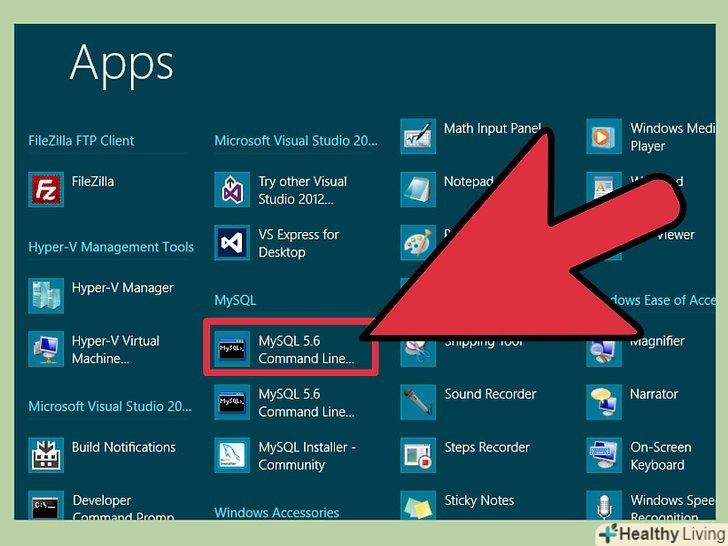Open the MySQL 5.6 Command Line icon above MySQL Installer
Image resolution: width=728 pixels, height=546 pixels.
tap(232, 402)
